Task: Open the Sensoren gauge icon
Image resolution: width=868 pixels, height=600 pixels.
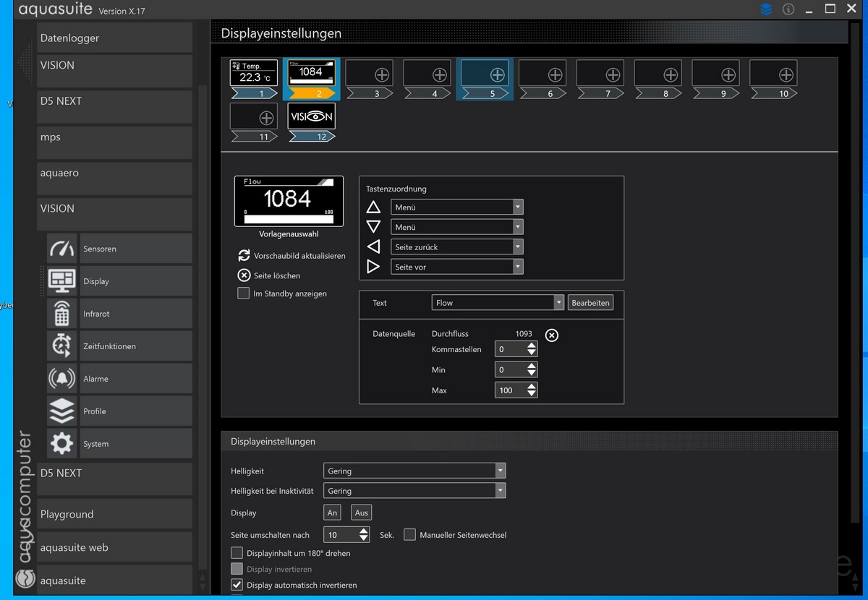Action: pyautogui.click(x=61, y=249)
